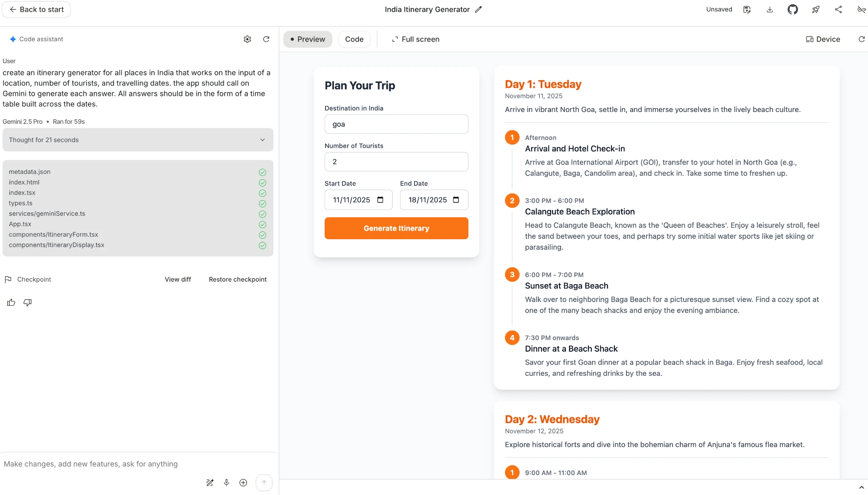Click the share icon in header
This screenshot has height=495, width=868.
(838, 9)
